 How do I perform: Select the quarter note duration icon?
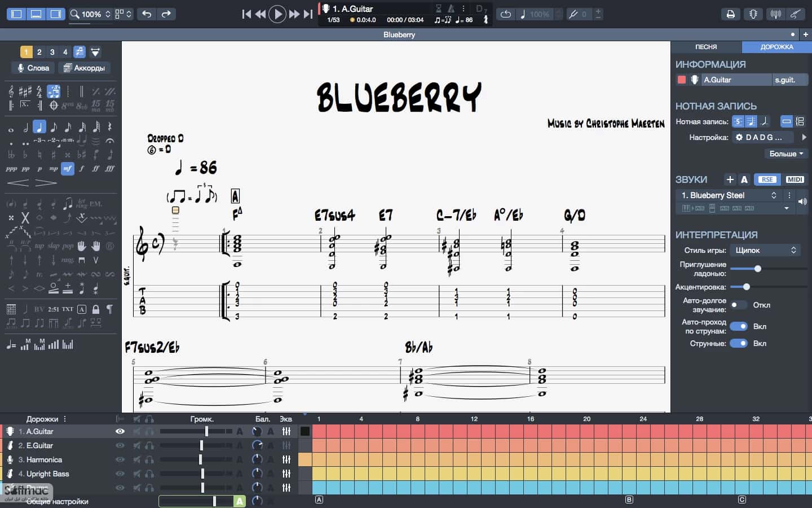(39, 127)
